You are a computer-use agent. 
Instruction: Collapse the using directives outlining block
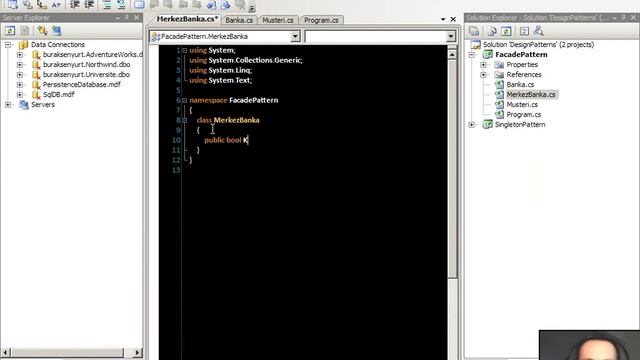click(184, 50)
